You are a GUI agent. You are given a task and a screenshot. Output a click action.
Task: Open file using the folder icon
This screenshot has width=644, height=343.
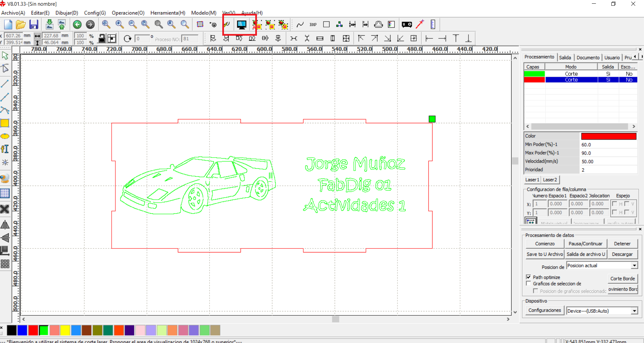(21, 25)
